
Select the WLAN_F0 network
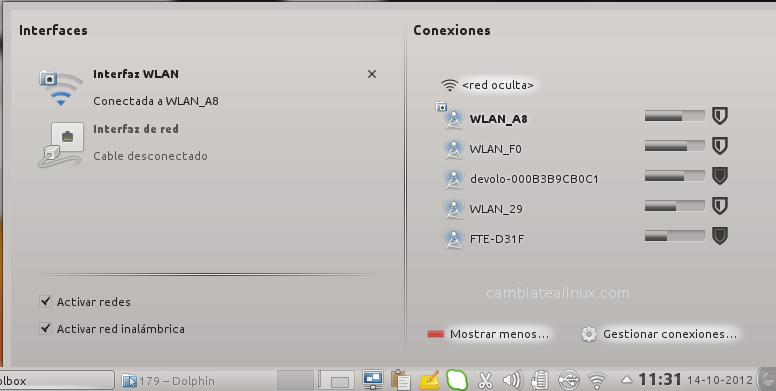click(x=495, y=149)
